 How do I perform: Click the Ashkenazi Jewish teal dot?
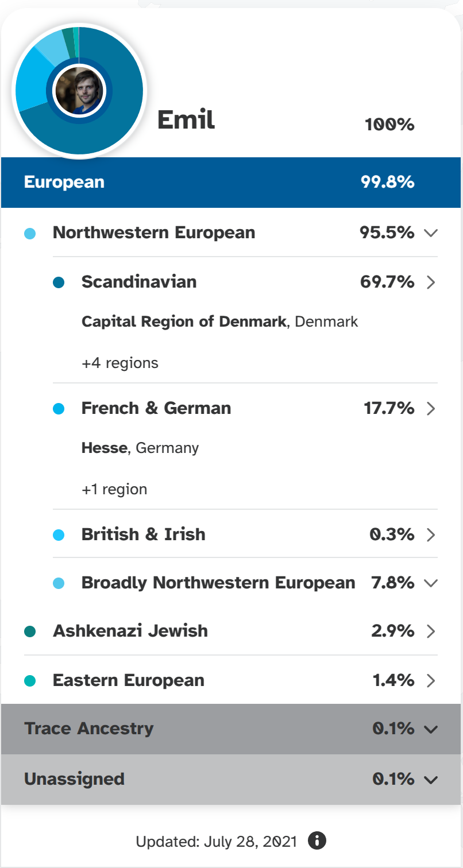coord(30,631)
